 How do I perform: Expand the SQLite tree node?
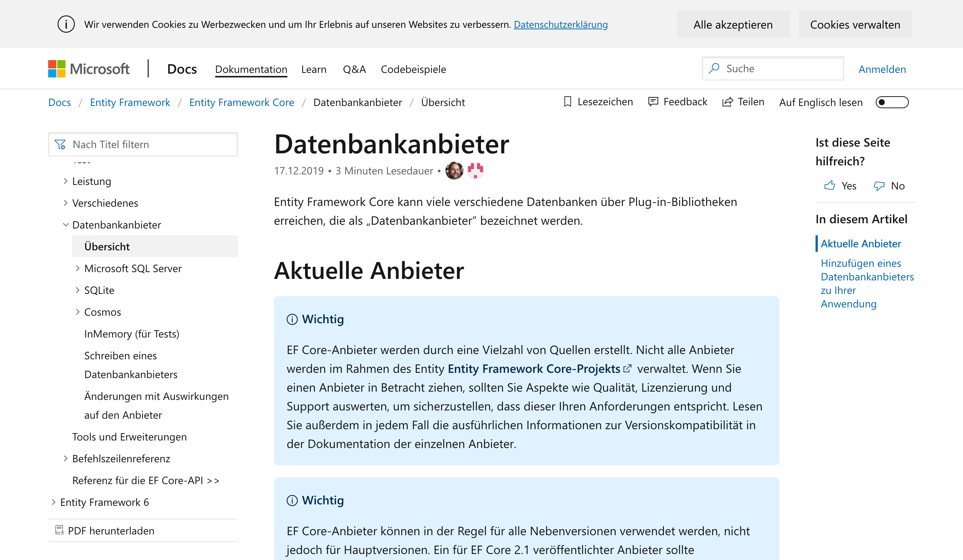coord(77,290)
